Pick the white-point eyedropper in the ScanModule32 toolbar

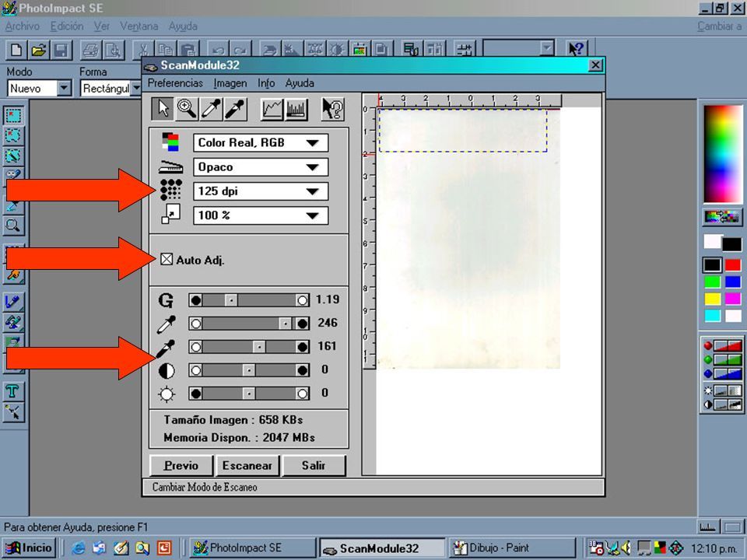click(x=211, y=109)
